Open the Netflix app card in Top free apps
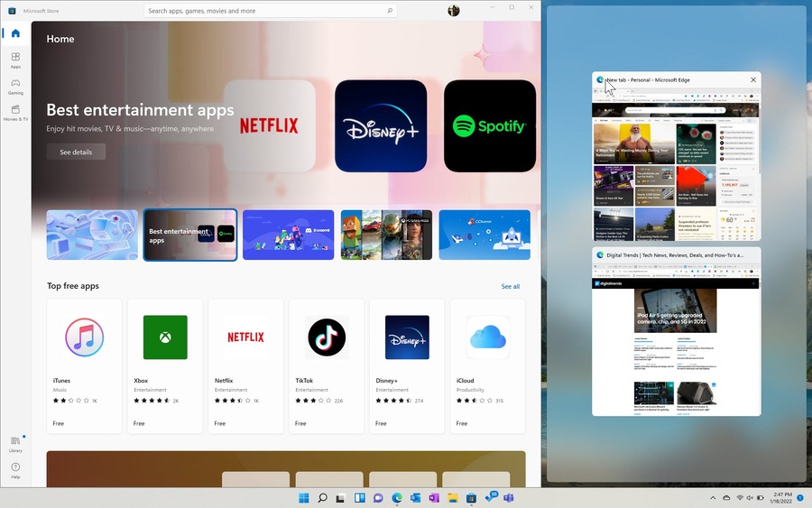The image size is (812, 508). tap(246, 366)
